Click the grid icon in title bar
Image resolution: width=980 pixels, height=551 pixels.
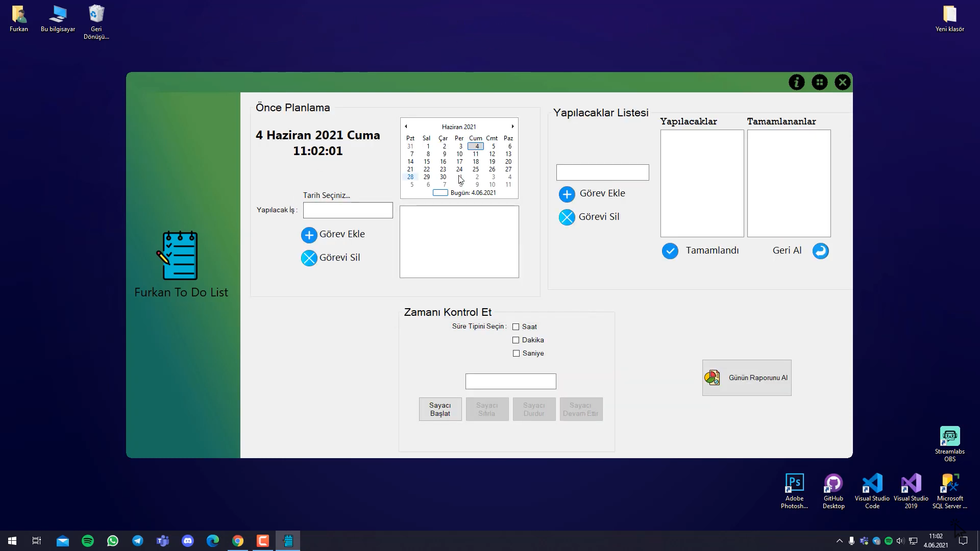[x=820, y=82]
